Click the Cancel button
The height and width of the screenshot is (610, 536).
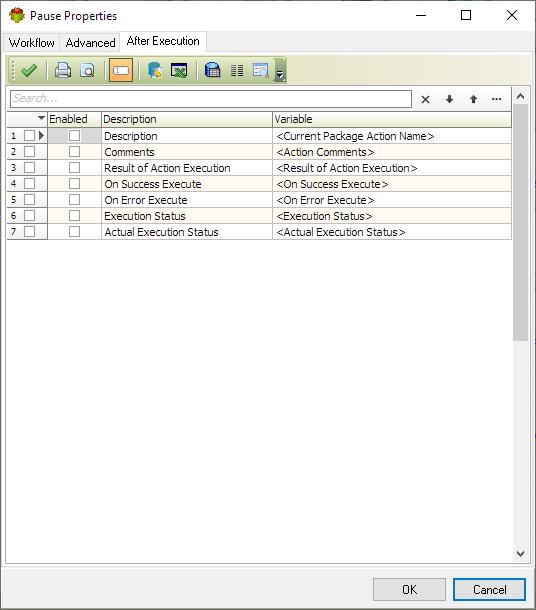coord(489,589)
